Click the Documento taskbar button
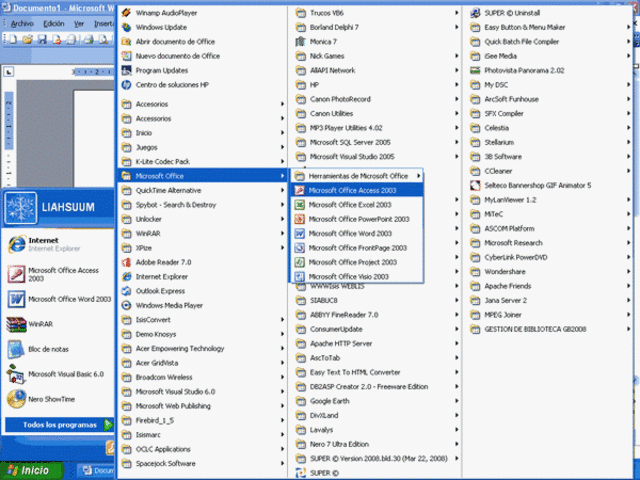 [96, 471]
